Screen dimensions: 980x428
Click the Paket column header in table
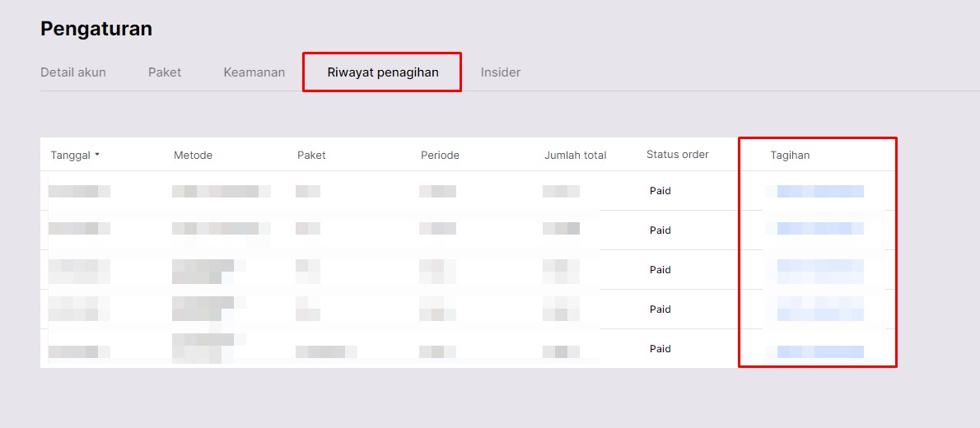[311, 155]
